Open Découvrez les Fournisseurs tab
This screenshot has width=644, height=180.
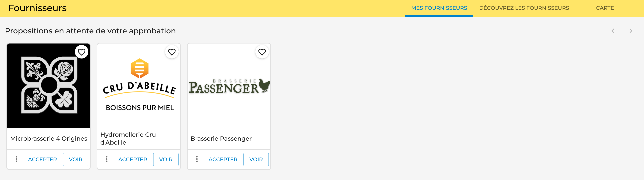524,8
